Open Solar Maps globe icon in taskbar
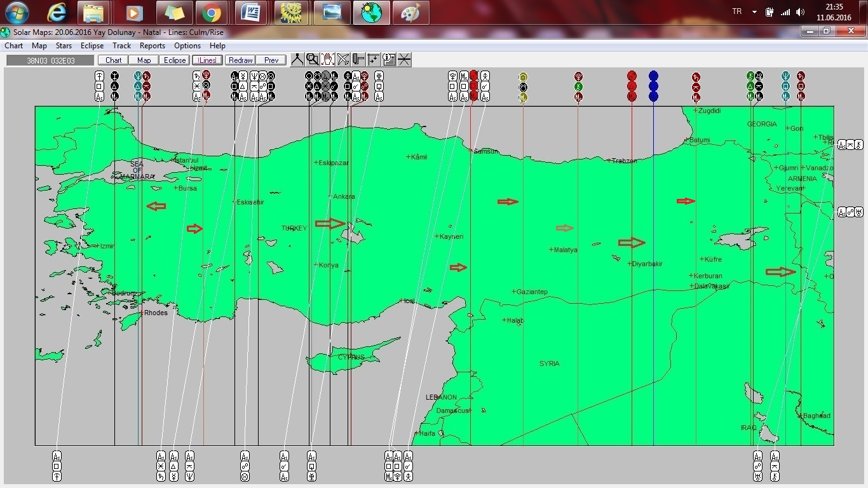868x488 pixels. [x=371, y=13]
